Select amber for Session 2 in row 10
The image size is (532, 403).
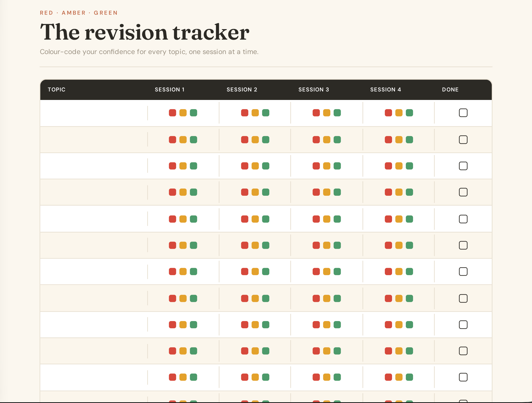pos(255,351)
